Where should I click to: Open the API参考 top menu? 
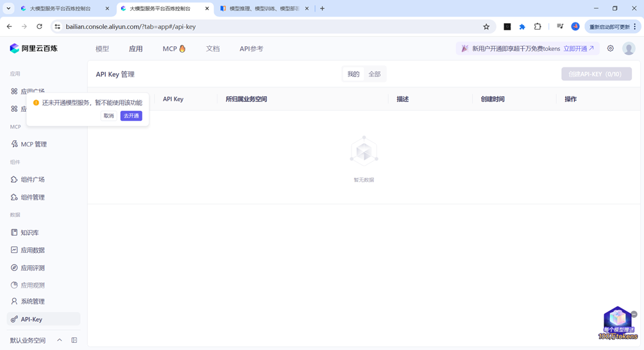(x=251, y=49)
